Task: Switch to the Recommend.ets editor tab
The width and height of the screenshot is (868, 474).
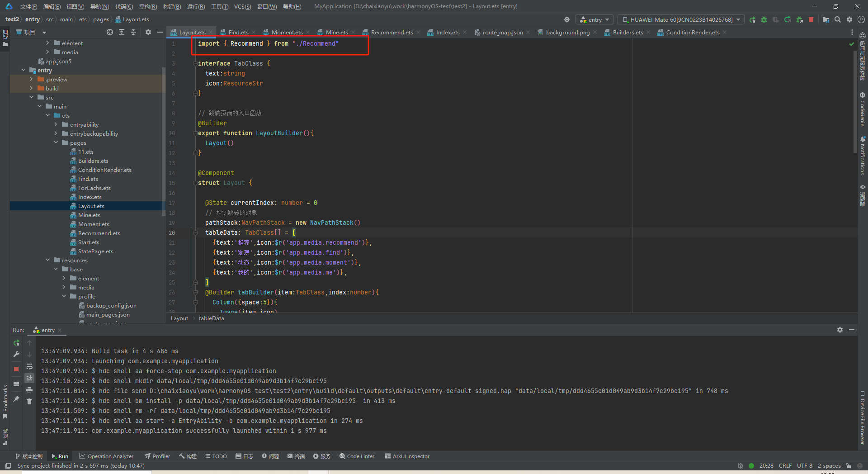Action: click(392, 32)
